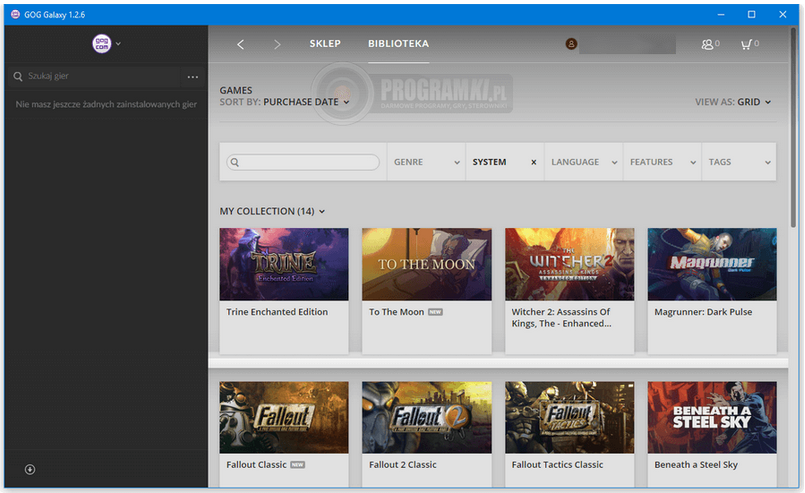Open To The Moon cover thumbnail
This screenshot has height=493, width=805.
(x=427, y=264)
